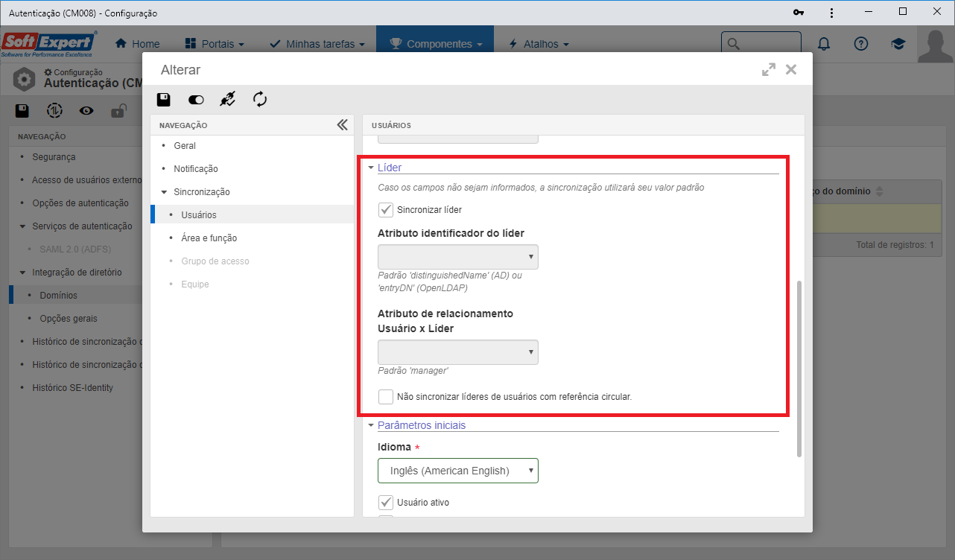Open the Minhas tarefas menu
Viewport: 955px width, 560px height.
click(x=317, y=44)
